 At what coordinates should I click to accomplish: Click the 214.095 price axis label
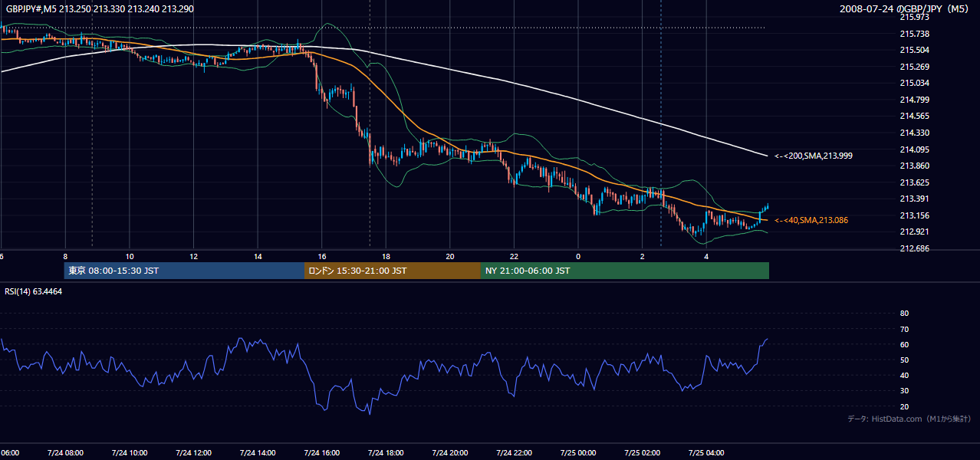coord(914,149)
